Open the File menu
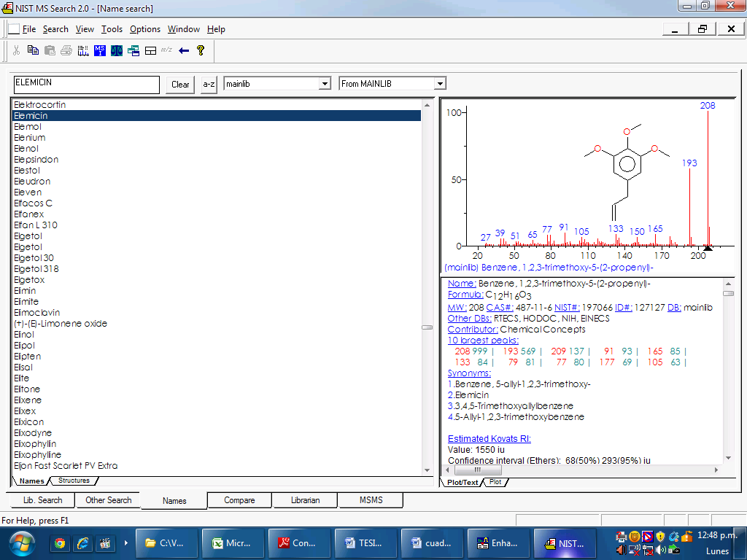The width and height of the screenshot is (747, 560). (x=29, y=29)
